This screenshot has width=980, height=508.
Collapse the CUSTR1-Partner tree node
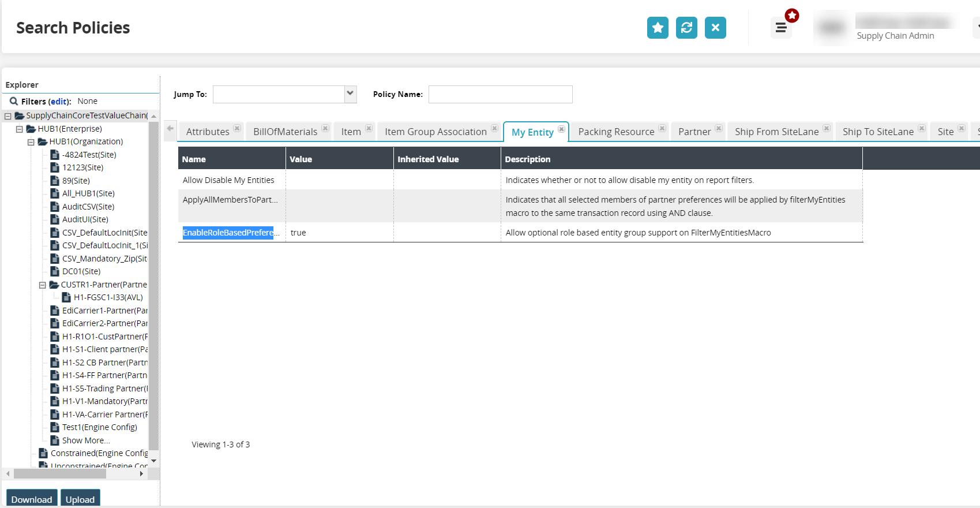[x=43, y=285]
